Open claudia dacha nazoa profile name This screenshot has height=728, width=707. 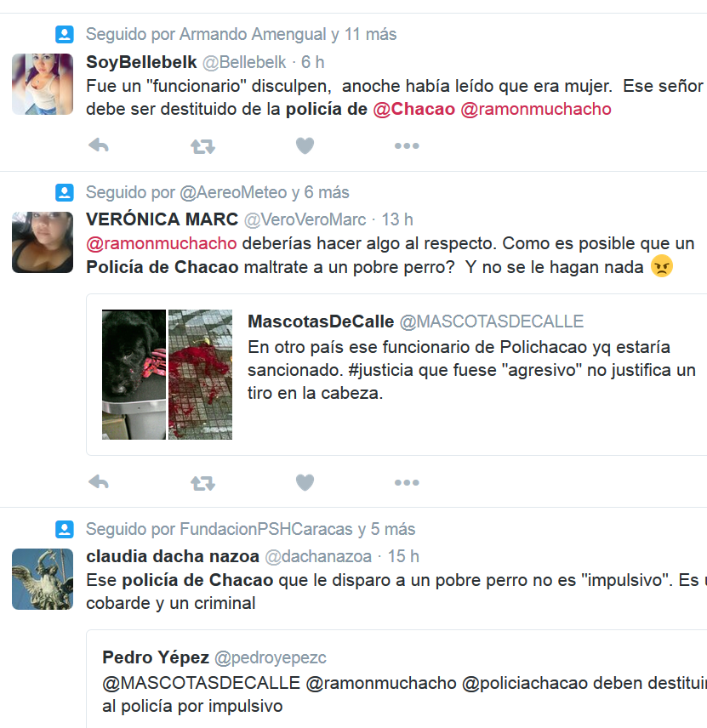pyautogui.click(x=173, y=556)
